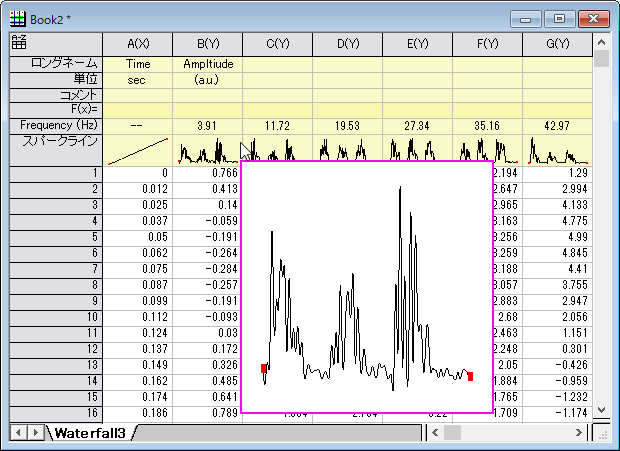620x451 pixels.
Task: Click the vertical scrollbar up arrow
Action: 601,42
